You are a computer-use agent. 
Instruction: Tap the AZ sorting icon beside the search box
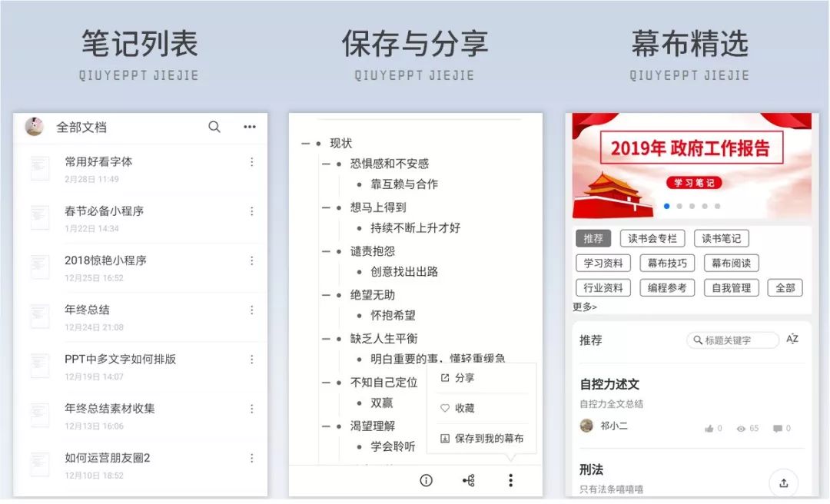click(x=792, y=339)
